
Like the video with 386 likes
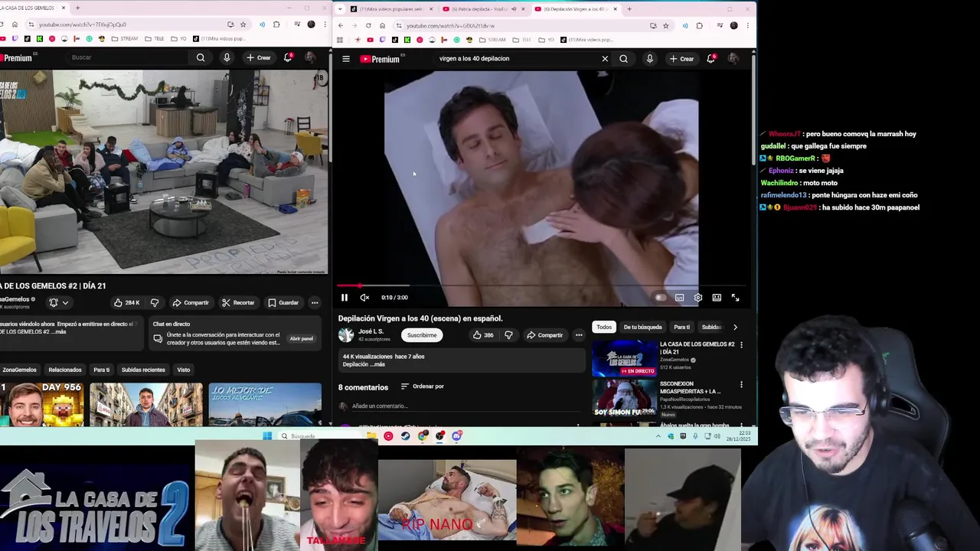tap(482, 335)
